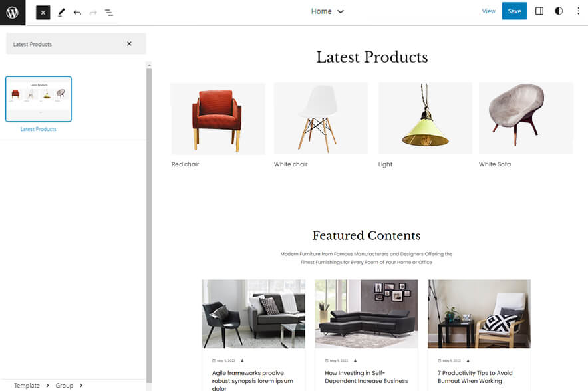The width and height of the screenshot is (588, 391).
Task: Click the Undo arrow icon
Action: coord(77,12)
